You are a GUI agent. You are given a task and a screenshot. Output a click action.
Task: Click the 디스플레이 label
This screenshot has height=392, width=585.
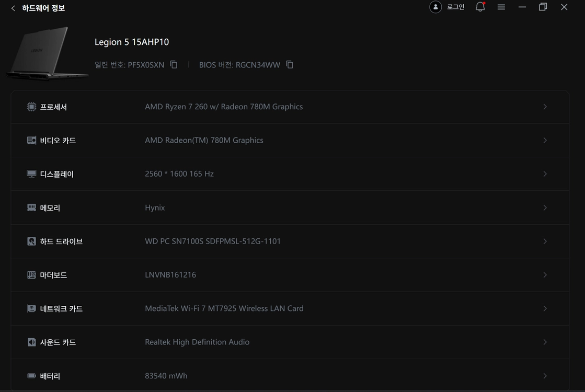pyautogui.click(x=56, y=174)
